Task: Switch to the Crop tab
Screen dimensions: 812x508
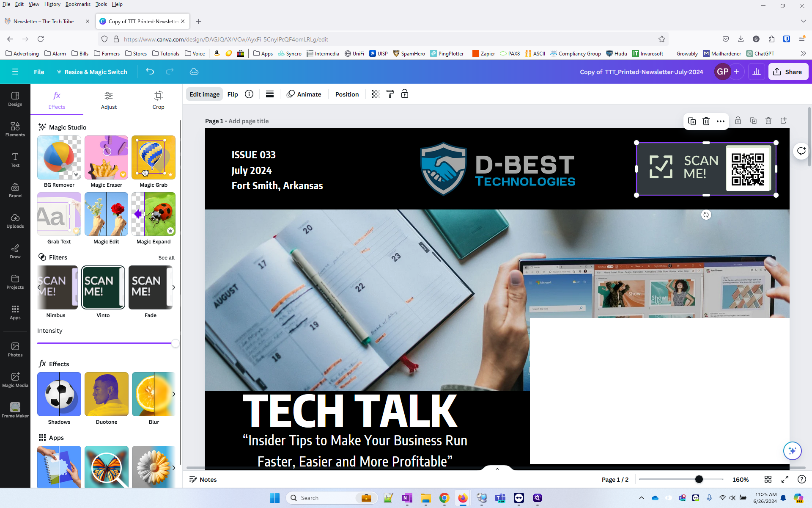Action: [x=158, y=100]
